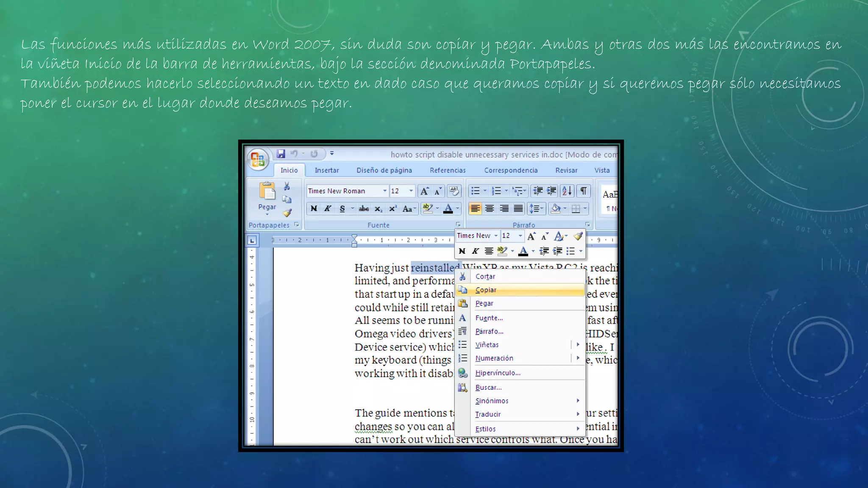Screen dimensions: 868x488
Task: Click the mini toolbar Format Painter brush
Action: click(578, 236)
